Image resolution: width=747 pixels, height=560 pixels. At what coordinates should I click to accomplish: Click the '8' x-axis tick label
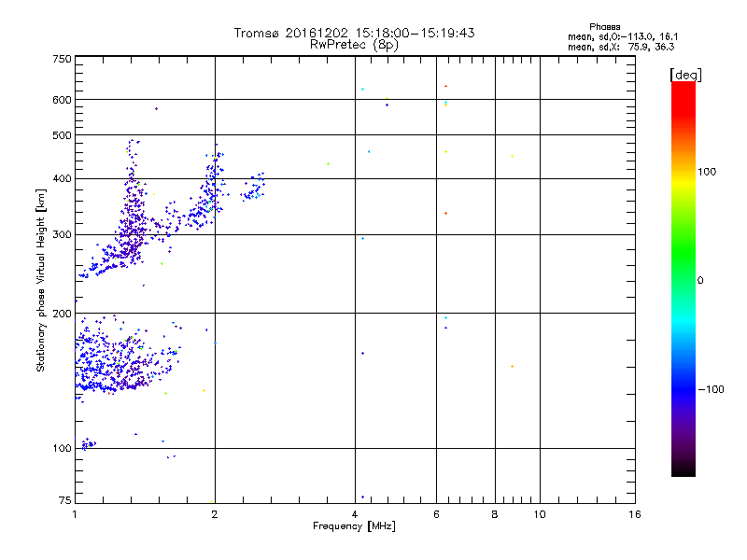tap(495, 515)
